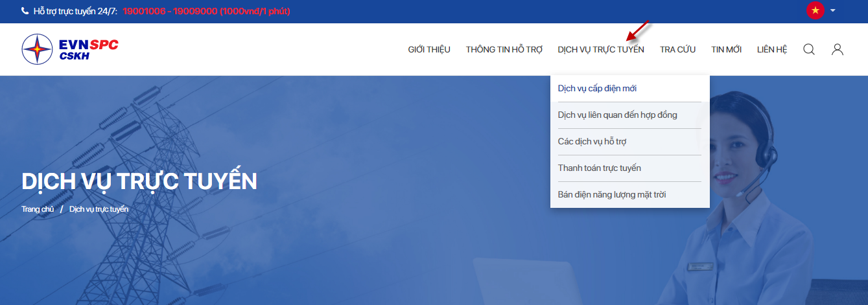Open the TRA CỨU menu
This screenshot has width=868, height=305.
677,49
